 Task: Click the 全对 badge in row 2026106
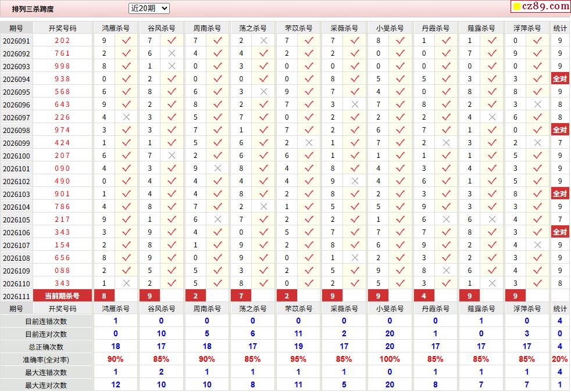(560, 232)
